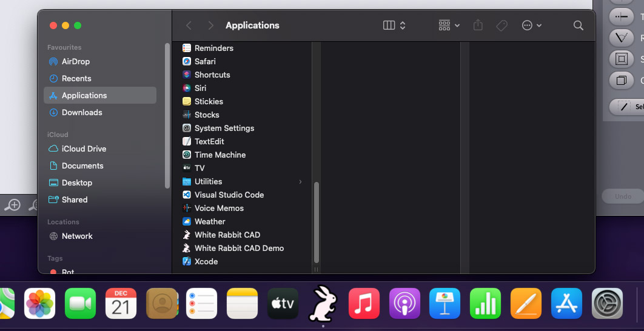
Task: Go forward in Finder toolbar
Action: point(210,25)
